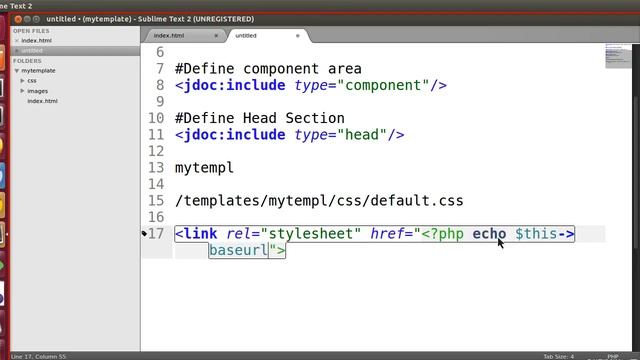Expand the images folder arrow
Viewport: 640px width, 360px height.
tap(22, 91)
